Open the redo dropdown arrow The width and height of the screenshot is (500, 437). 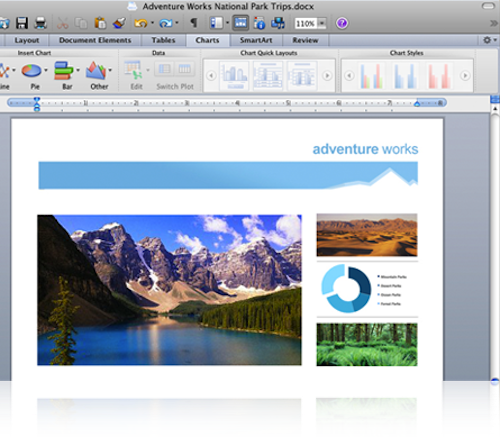(x=177, y=23)
